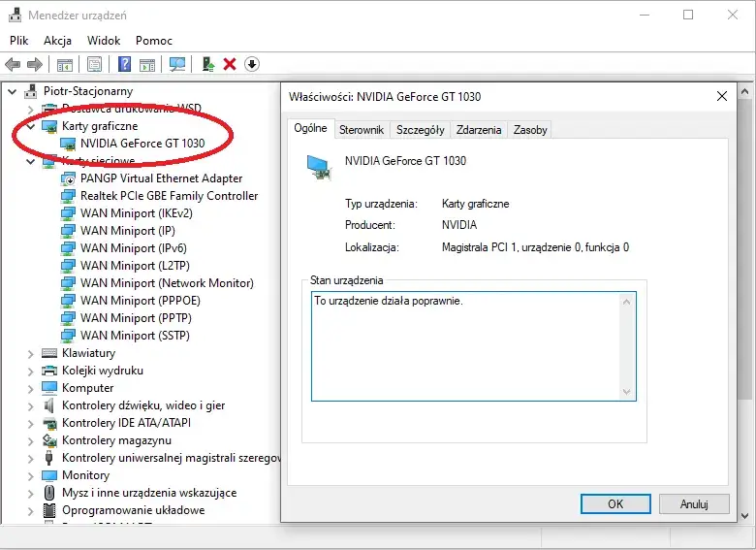
Task: Expand the Kontrolery magazynu category
Action: click(31, 441)
